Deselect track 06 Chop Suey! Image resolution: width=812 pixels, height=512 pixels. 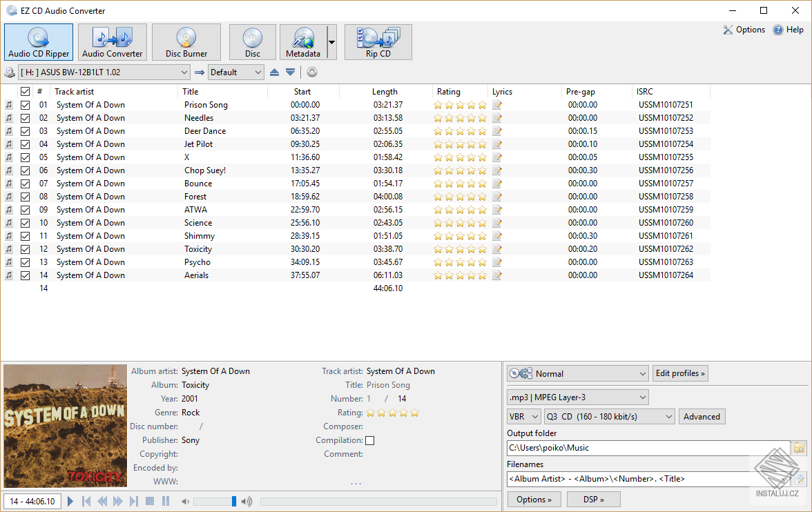(25, 170)
